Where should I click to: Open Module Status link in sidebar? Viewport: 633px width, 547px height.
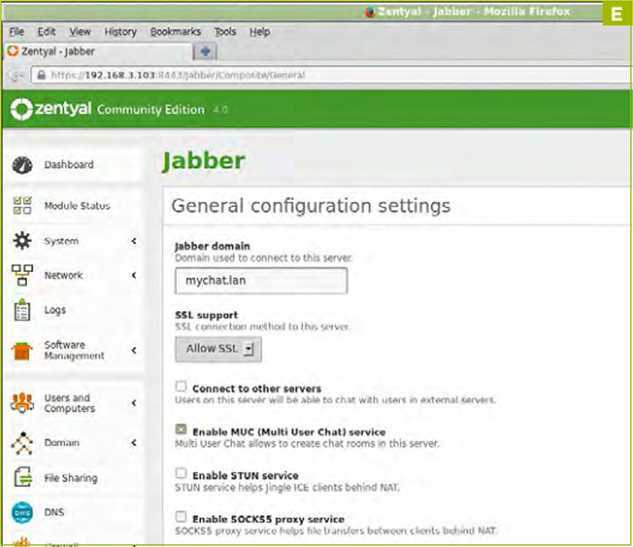(77, 206)
